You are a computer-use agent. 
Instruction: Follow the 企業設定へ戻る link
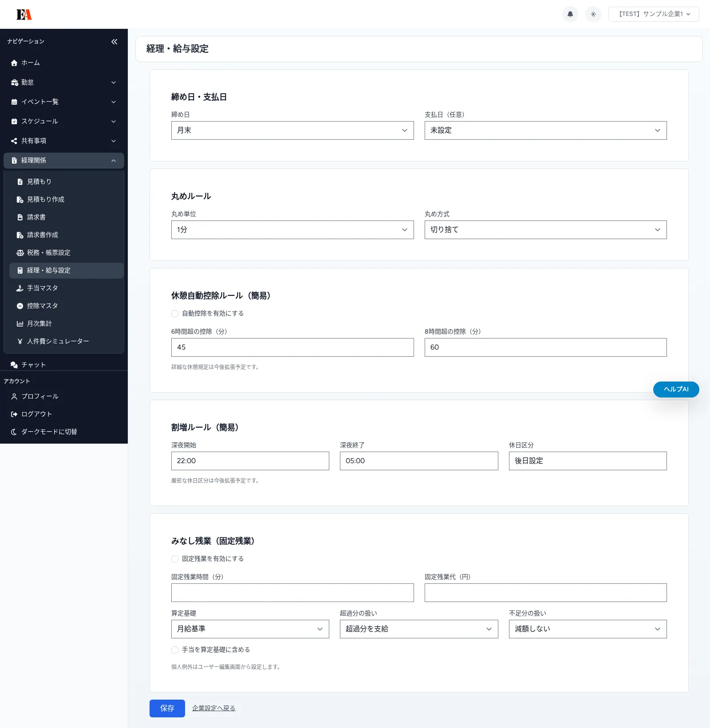[x=213, y=708]
